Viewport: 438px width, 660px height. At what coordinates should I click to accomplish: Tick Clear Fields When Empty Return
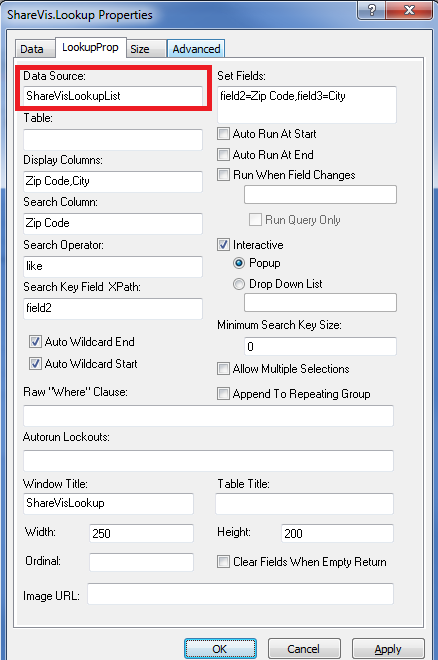coord(223,562)
